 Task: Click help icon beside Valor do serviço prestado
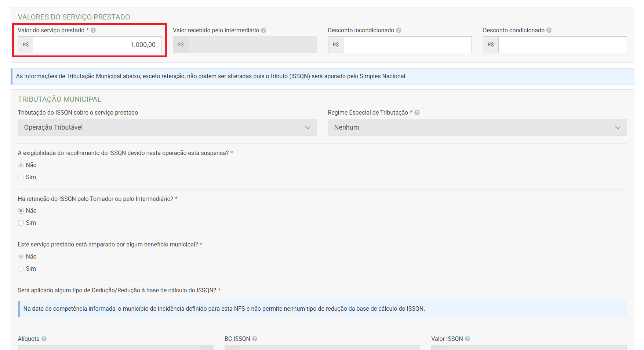click(93, 30)
